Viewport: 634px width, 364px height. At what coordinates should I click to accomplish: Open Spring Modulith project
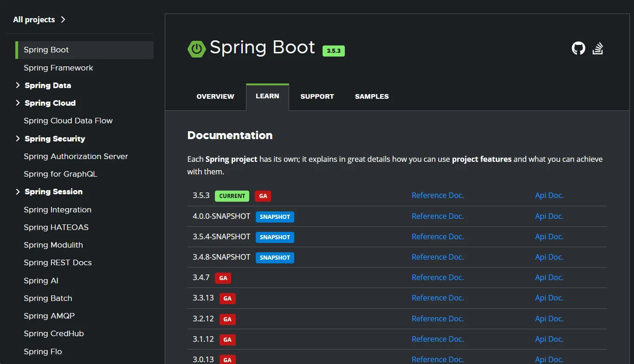point(53,245)
